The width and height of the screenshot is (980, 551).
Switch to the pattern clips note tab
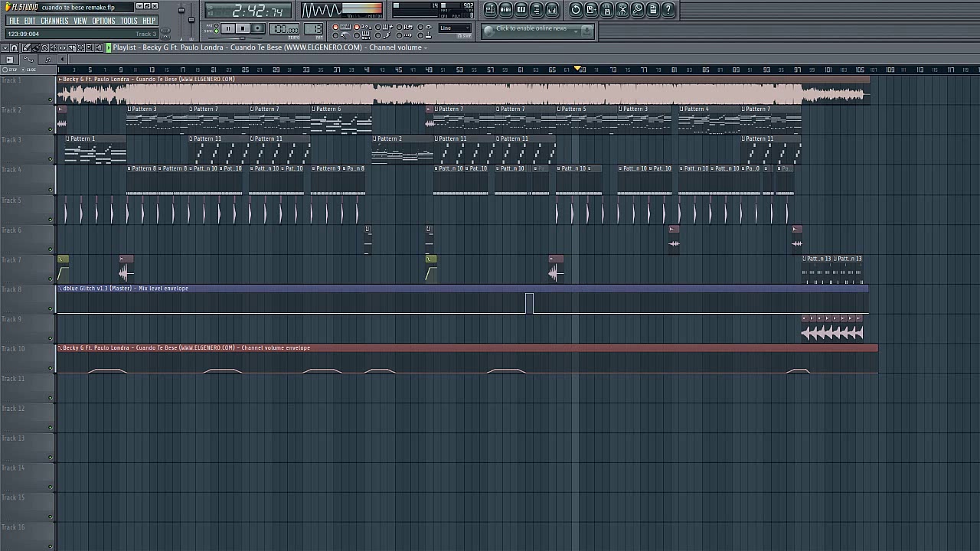47,59
